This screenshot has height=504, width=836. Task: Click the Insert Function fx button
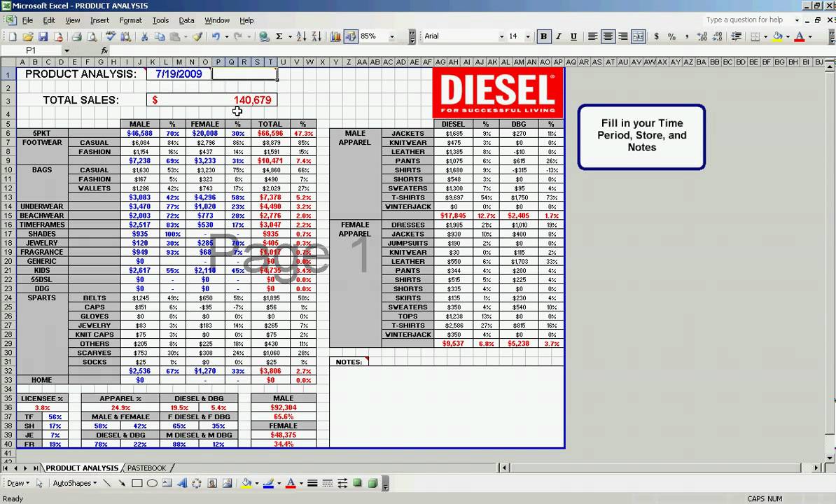(104, 50)
